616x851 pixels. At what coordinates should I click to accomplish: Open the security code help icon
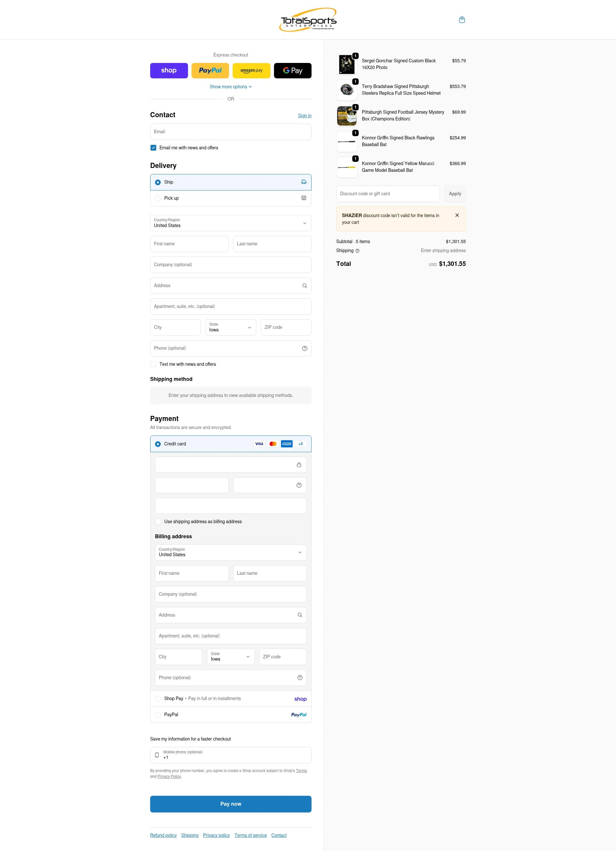tap(299, 485)
